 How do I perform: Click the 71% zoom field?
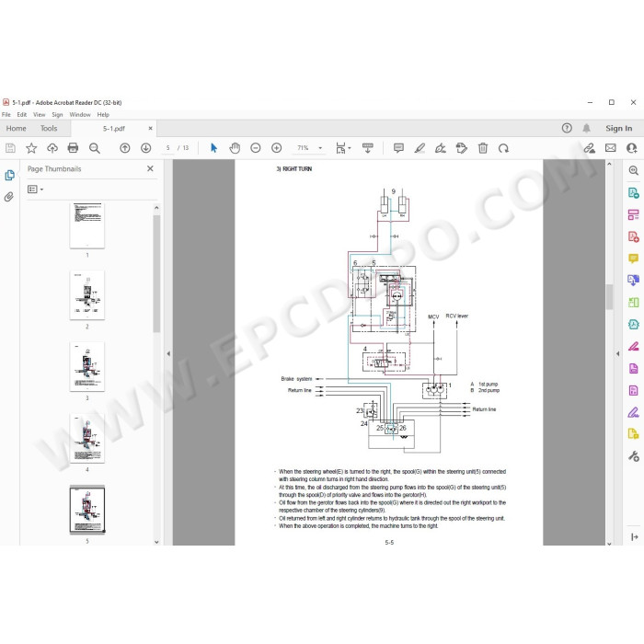coord(303,148)
